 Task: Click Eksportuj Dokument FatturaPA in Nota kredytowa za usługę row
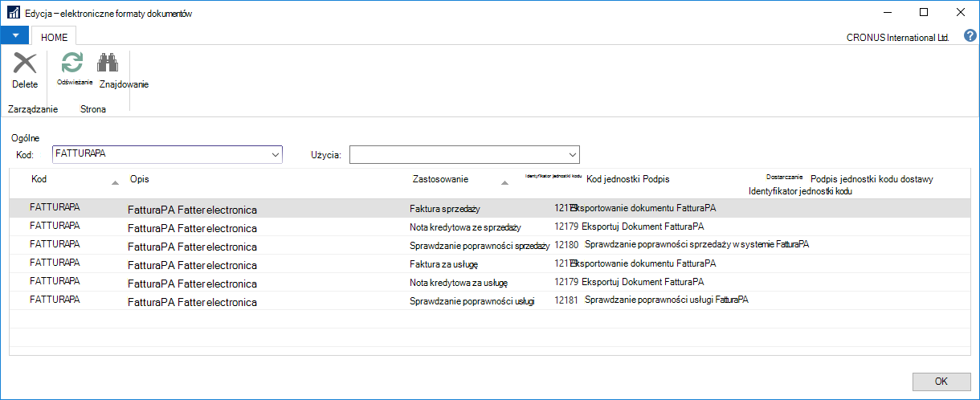(643, 281)
